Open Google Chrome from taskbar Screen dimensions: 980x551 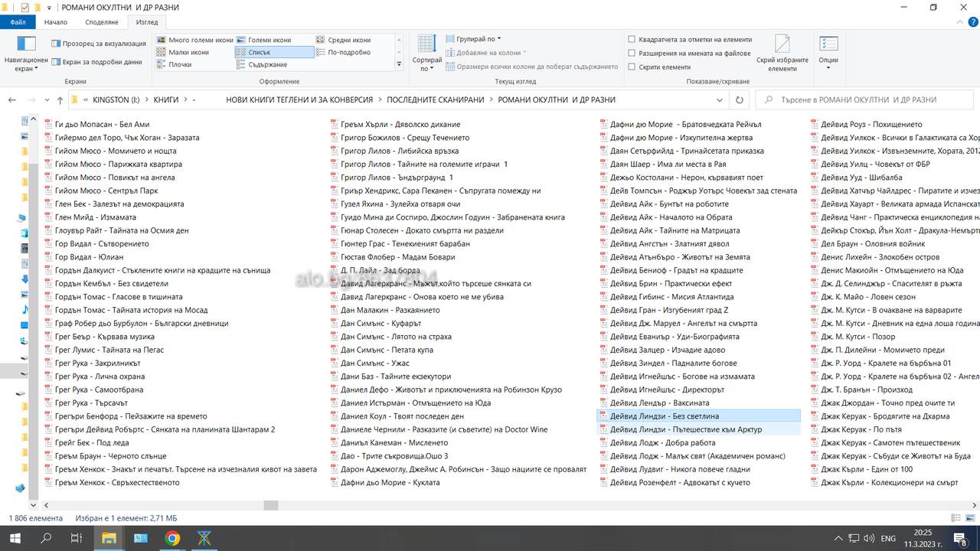point(172,538)
